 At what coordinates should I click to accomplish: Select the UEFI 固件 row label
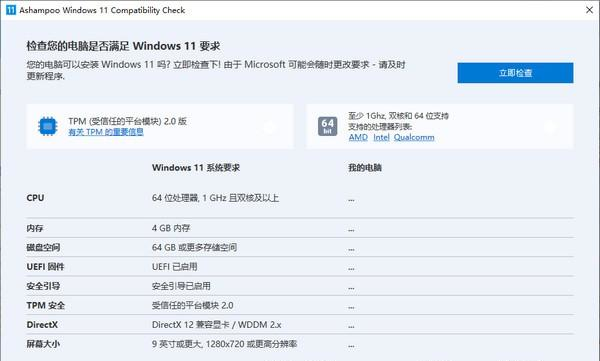point(46,266)
